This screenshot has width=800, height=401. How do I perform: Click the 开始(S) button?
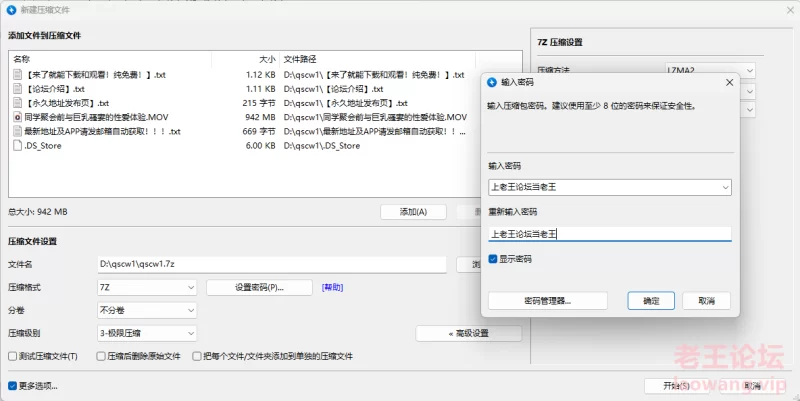click(x=677, y=386)
